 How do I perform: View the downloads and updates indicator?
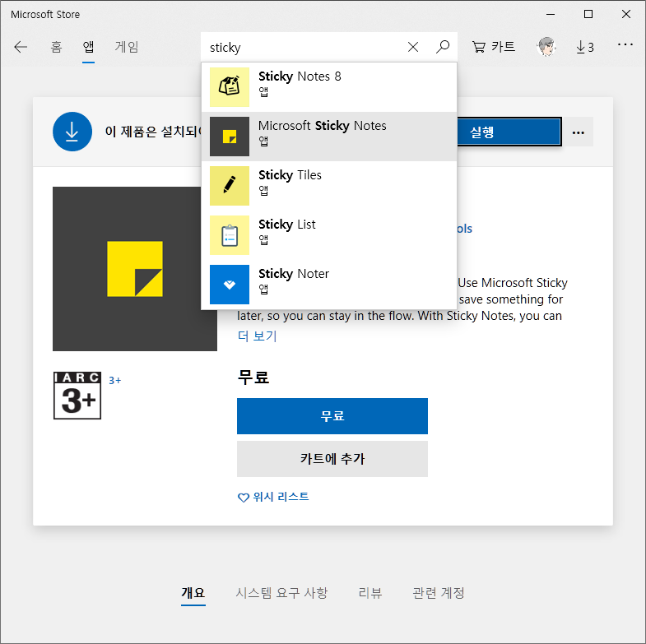pos(585,47)
